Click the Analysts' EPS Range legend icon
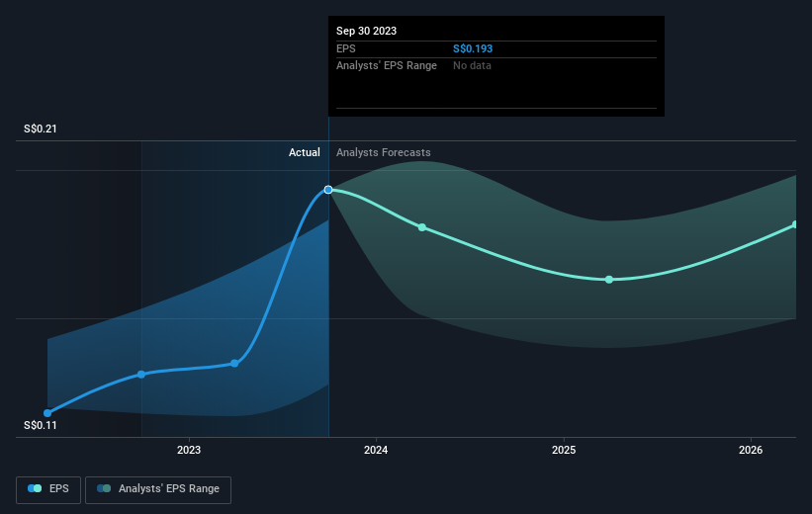Screen dimensions: 812x514 click(104, 488)
